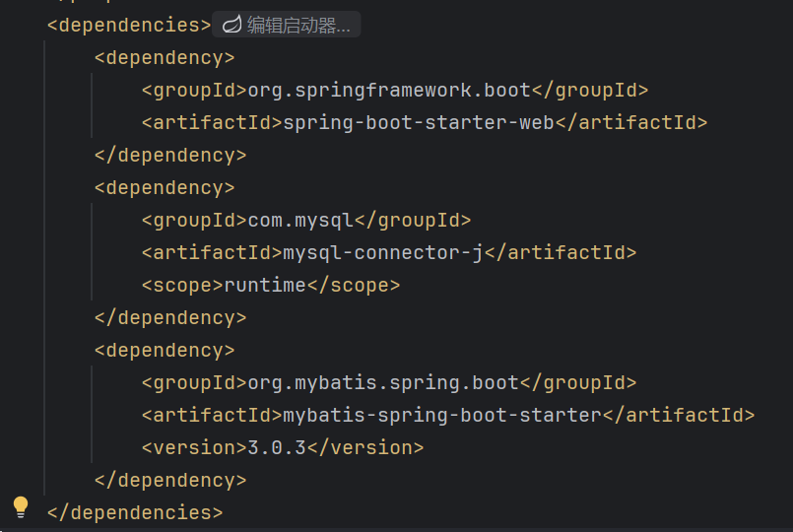Click the yellow lightbulb quick-fix icon
The image size is (793, 532).
coord(21,506)
